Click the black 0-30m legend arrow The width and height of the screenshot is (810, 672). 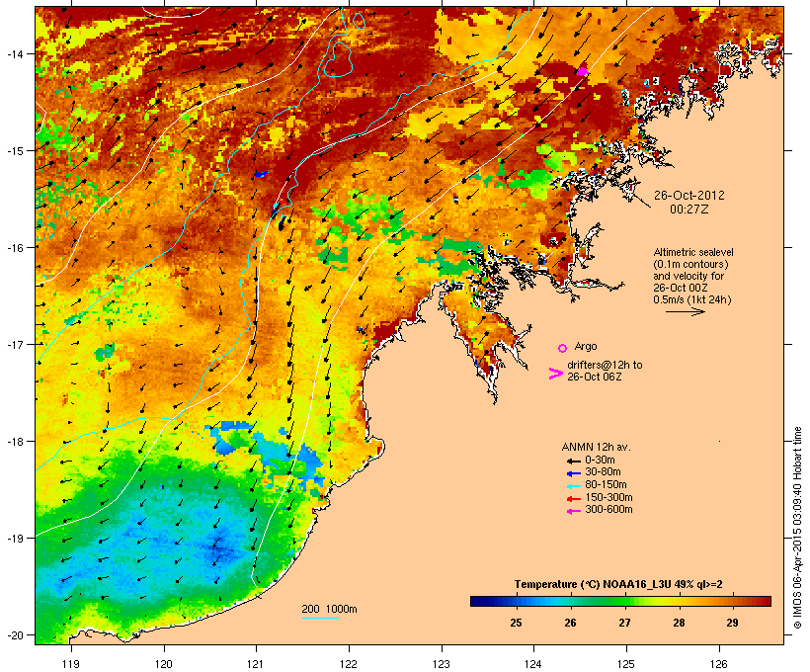[x=573, y=461]
